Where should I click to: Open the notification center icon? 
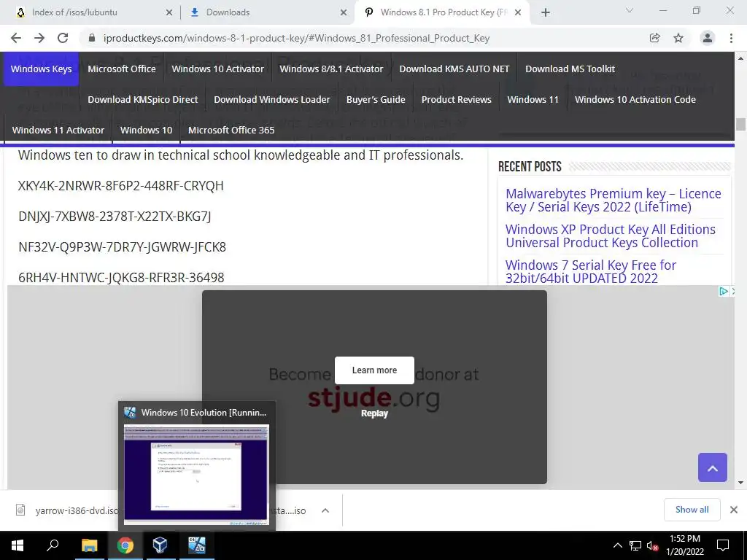coord(723,545)
